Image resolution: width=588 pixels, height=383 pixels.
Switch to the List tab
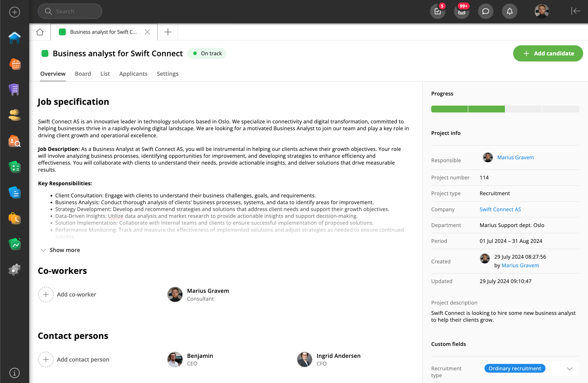point(105,74)
